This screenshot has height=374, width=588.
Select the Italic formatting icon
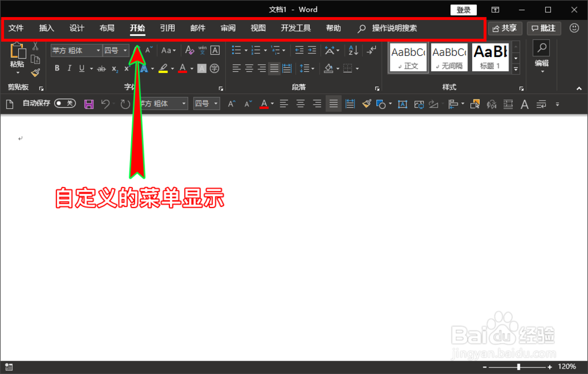[69, 68]
